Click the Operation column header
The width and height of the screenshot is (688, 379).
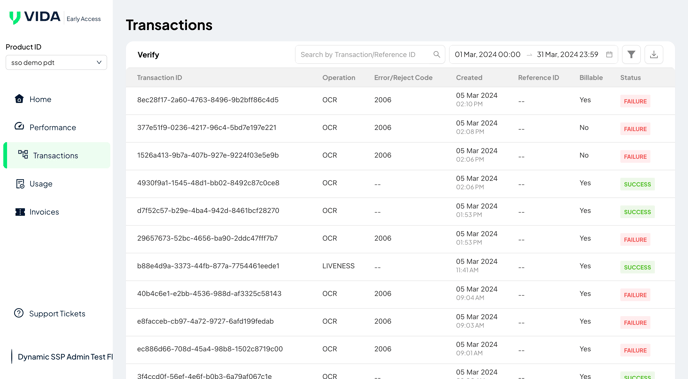[x=339, y=78]
